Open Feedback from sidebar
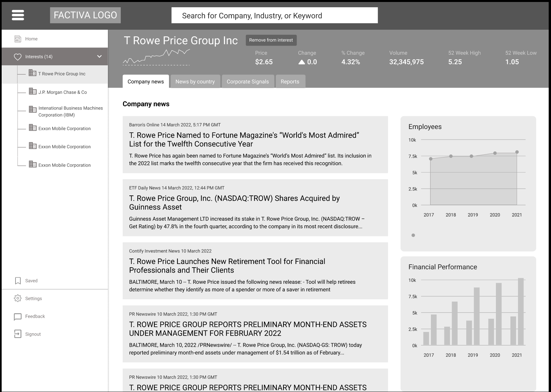The image size is (551, 392). [55, 316]
